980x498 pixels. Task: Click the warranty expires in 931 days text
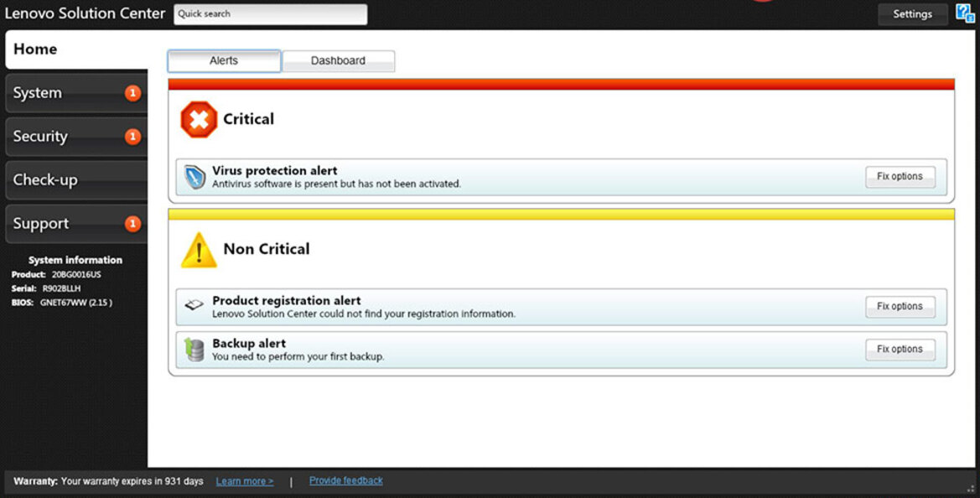(132, 481)
